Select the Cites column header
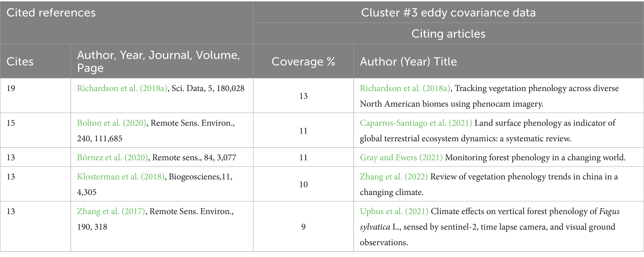 [x=20, y=61]
